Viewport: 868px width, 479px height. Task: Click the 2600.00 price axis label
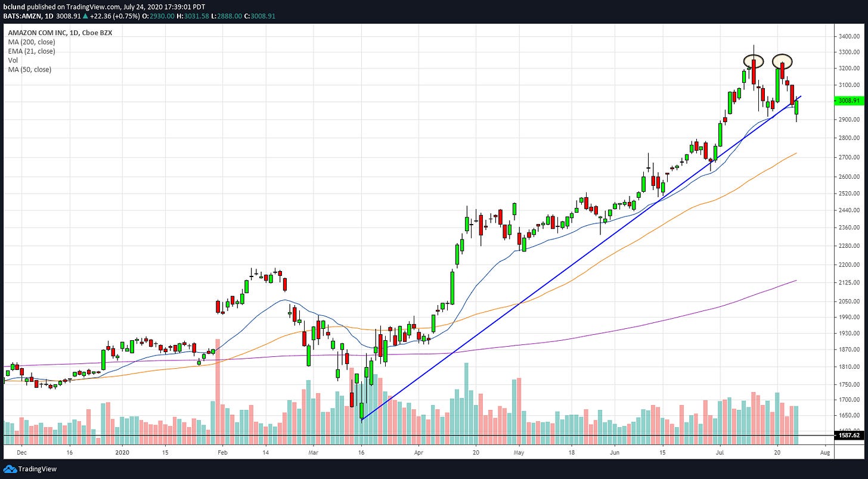point(849,177)
